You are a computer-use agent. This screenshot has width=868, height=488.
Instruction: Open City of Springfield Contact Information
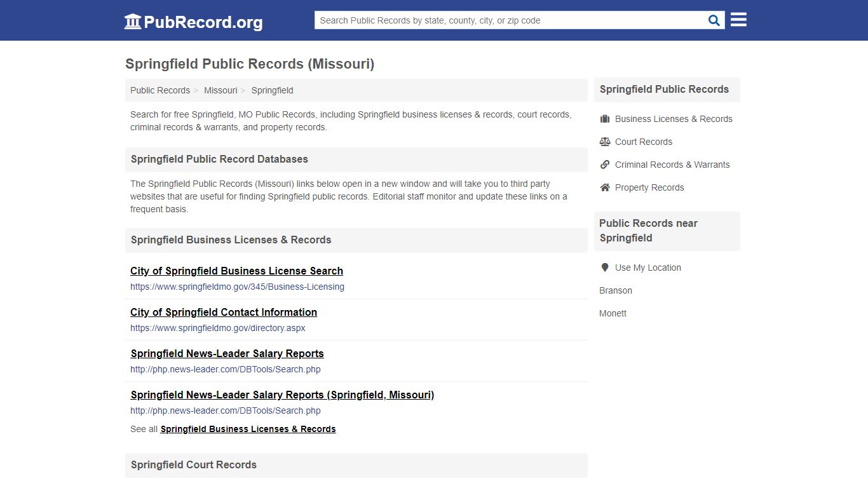pyautogui.click(x=224, y=312)
